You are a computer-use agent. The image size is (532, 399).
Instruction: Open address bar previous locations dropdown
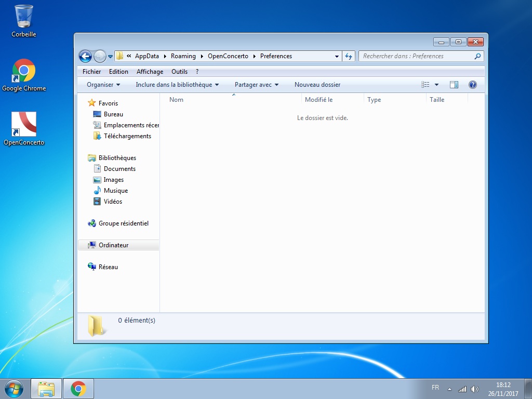click(337, 56)
